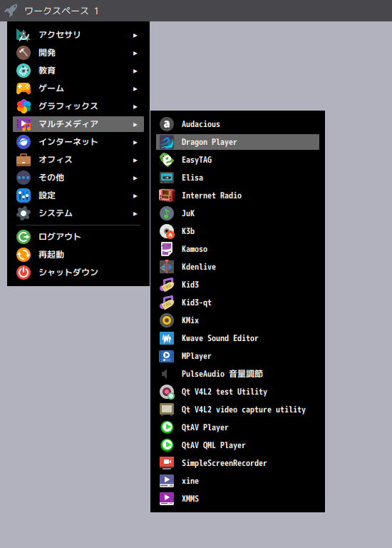This screenshot has width=392, height=548.
Task: Click the Kid3-qt tag icon
Action: point(167,303)
